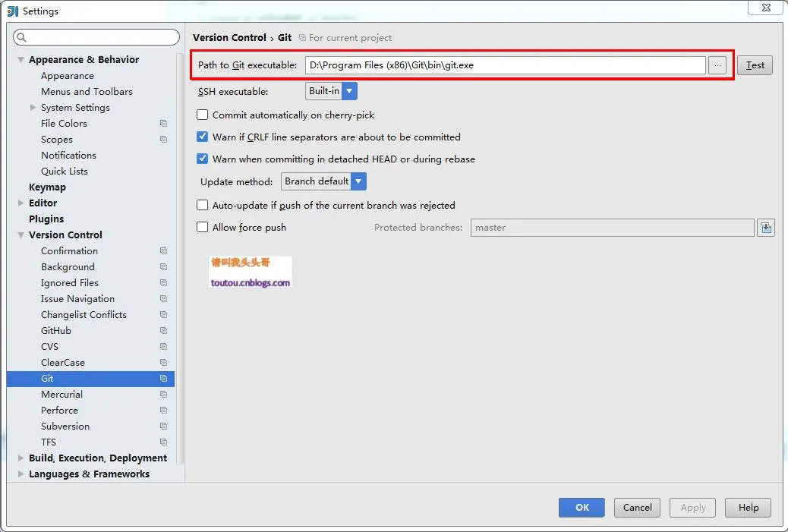This screenshot has height=532, width=788.
Task: Click project-level icon next to Scopes
Action: [163, 139]
